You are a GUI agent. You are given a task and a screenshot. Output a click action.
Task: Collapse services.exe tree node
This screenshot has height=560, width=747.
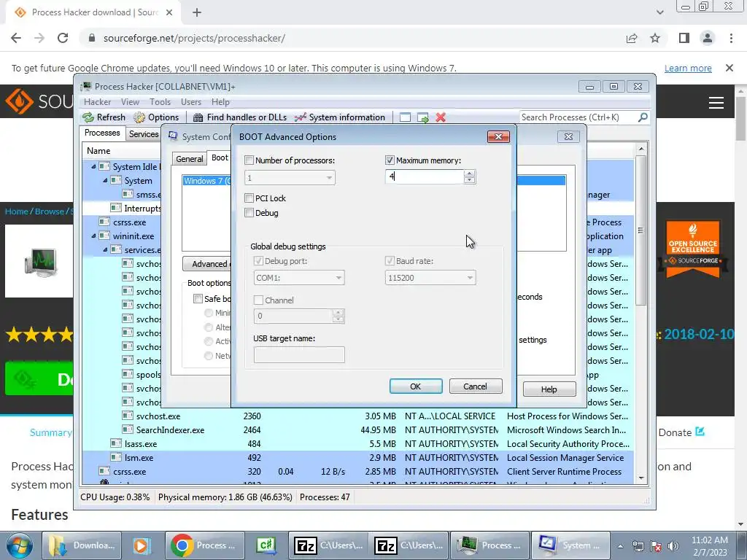105,249
